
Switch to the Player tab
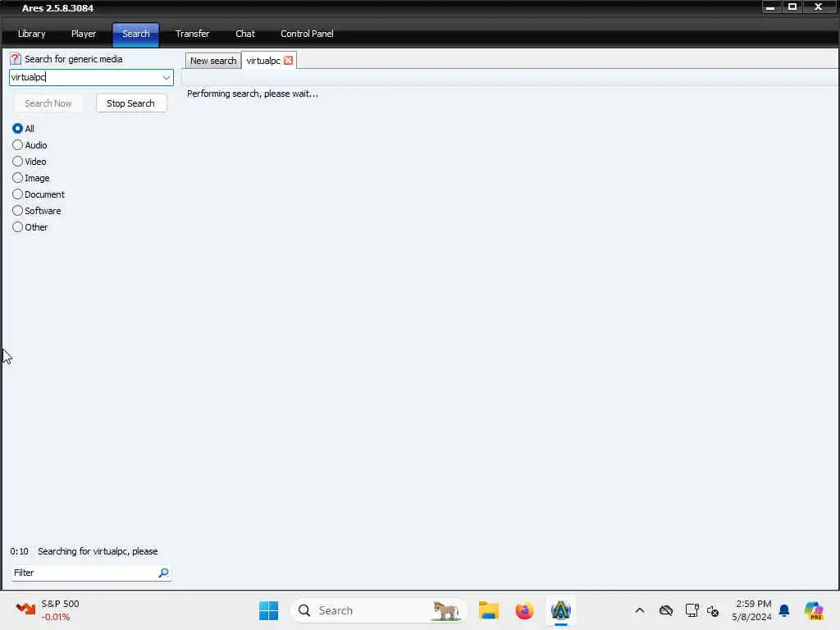click(84, 34)
